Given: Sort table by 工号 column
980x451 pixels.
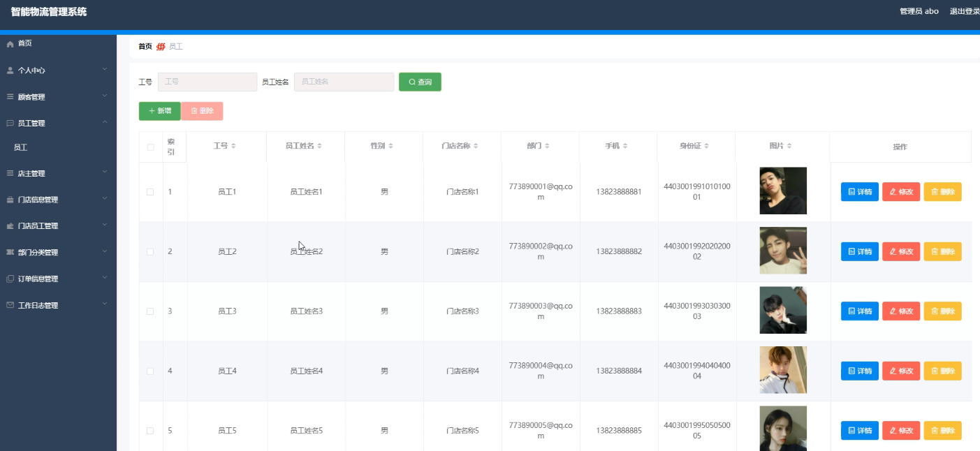Looking at the screenshot, I should click(x=234, y=146).
